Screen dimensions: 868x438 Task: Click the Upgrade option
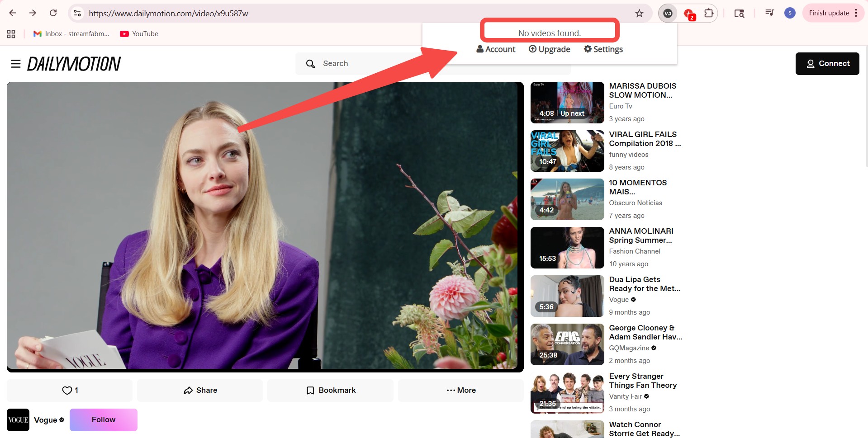point(550,49)
